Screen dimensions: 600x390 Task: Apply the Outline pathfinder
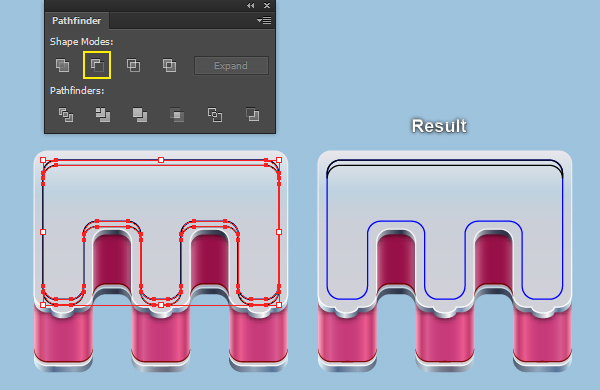pyautogui.click(x=215, y=115)
